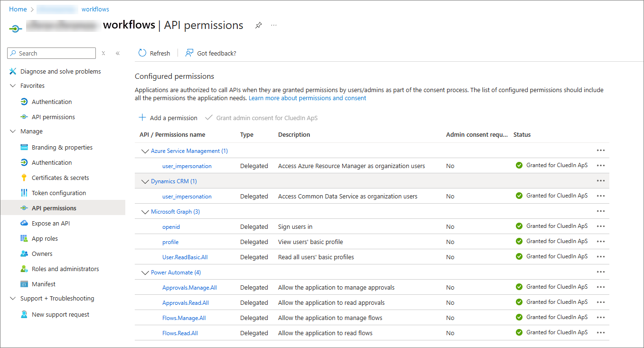The height and width of the screenshot is (348, 644).
Task: Open the more options ellipsis in the title
Action: point(274,25)
